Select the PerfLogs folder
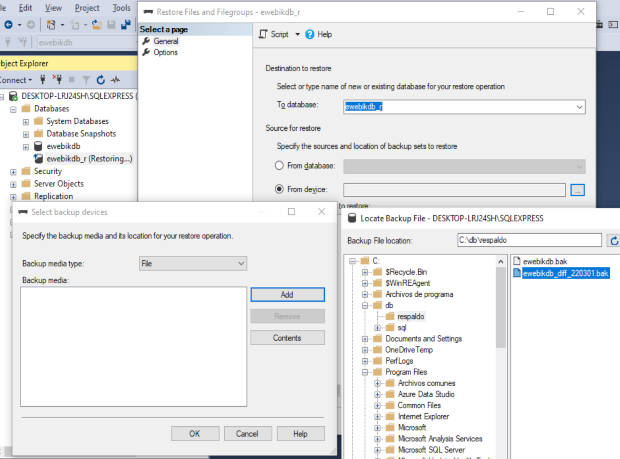This screenshot has height=459, width=620. pyautogui.click(x=399, y=361)
